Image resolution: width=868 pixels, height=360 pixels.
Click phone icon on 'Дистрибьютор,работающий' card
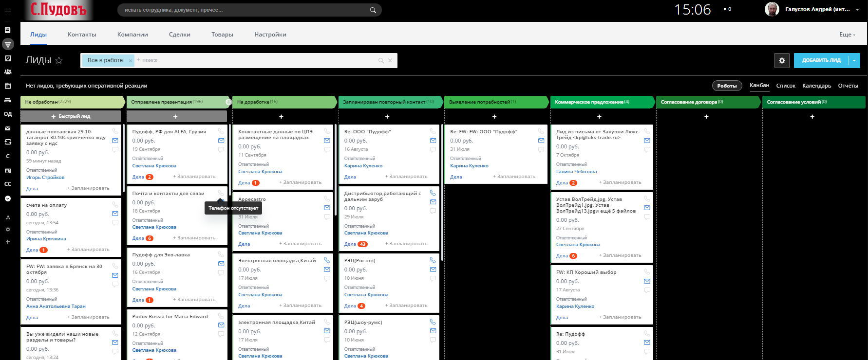click(x=433, y=193)
